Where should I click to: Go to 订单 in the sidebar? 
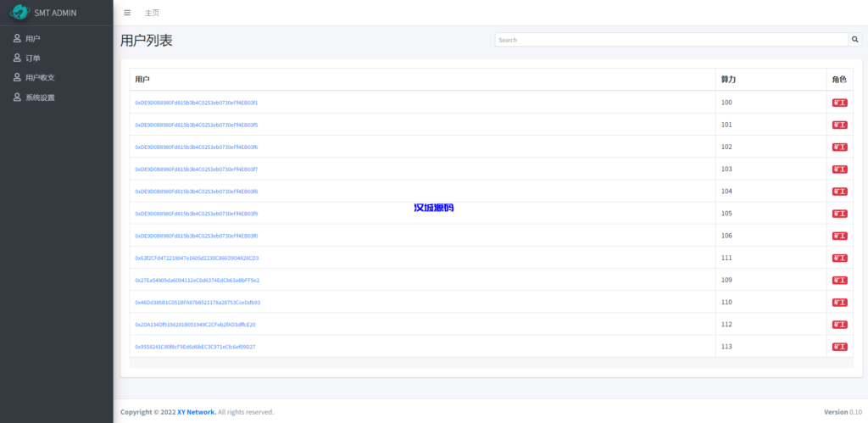(x=33, y=58)
